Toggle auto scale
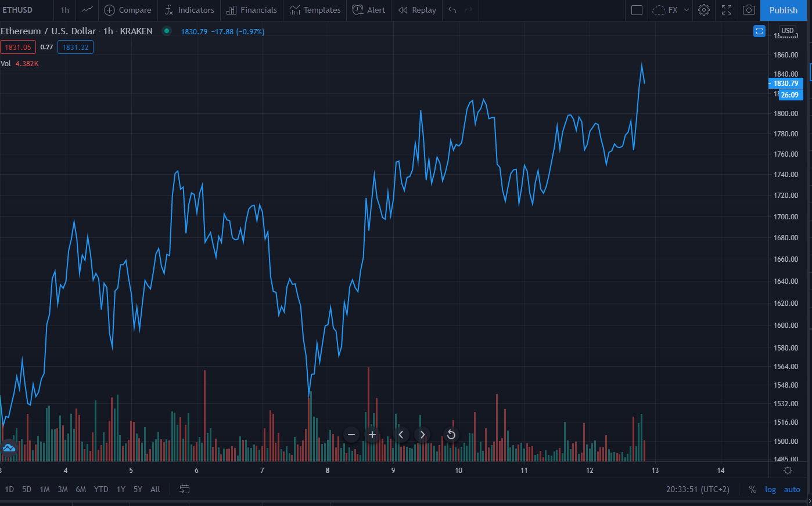Screen dimensions: 812x506 (792, 489)
